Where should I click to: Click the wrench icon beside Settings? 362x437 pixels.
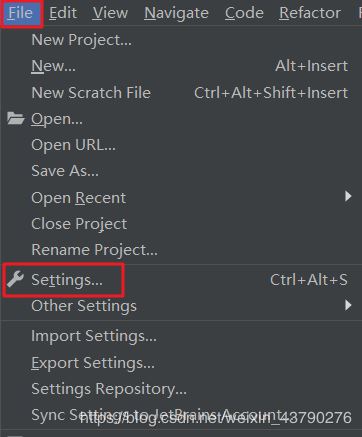click(x=15, y=279)
